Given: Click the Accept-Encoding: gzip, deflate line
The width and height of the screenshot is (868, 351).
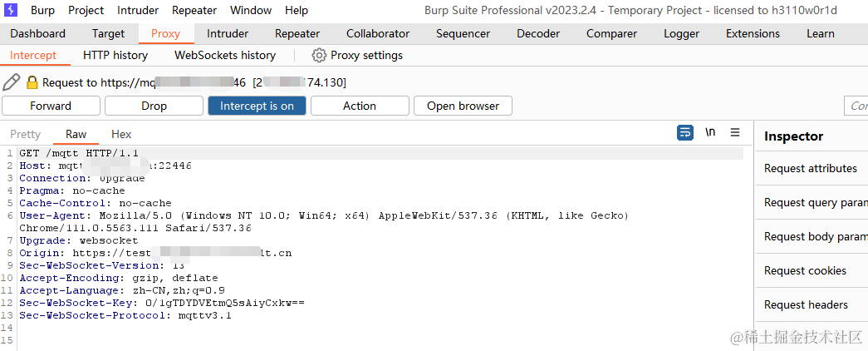Looking at the screenshot, I should point(119,278).
